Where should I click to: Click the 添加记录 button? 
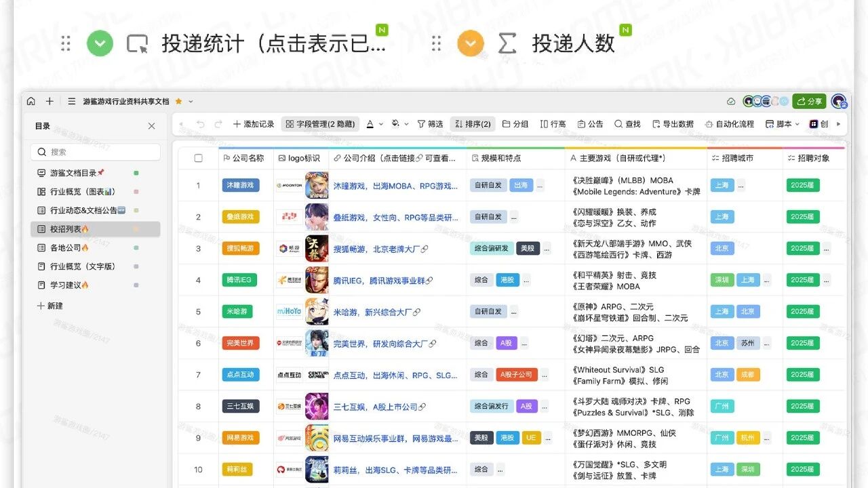[254, 124]
